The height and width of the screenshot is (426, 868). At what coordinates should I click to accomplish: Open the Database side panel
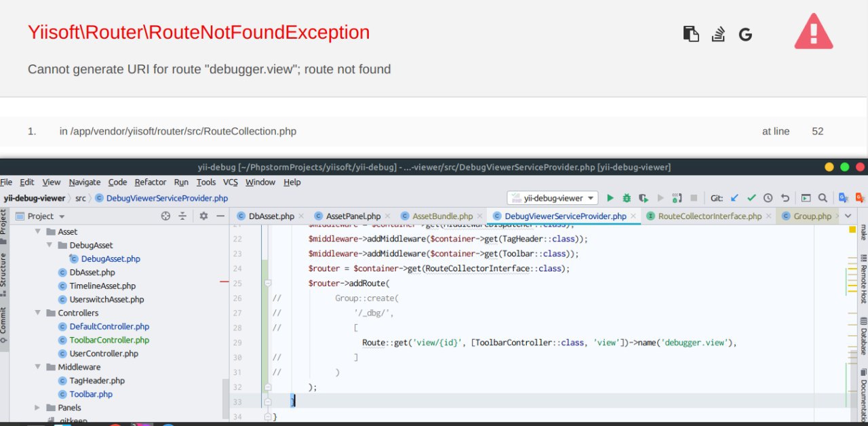(863, 336)
